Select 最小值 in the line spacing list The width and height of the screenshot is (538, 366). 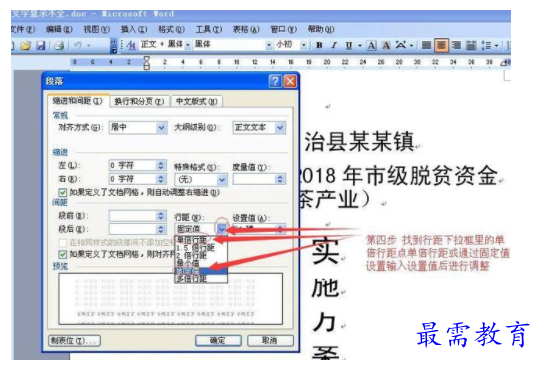[x=201, y=263]
